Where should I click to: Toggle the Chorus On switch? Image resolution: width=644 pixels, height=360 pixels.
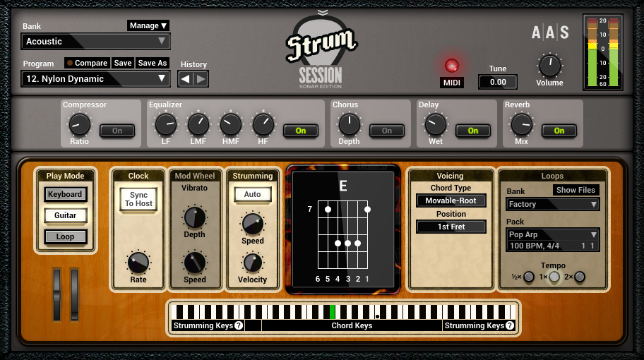[x=387, y=131]
